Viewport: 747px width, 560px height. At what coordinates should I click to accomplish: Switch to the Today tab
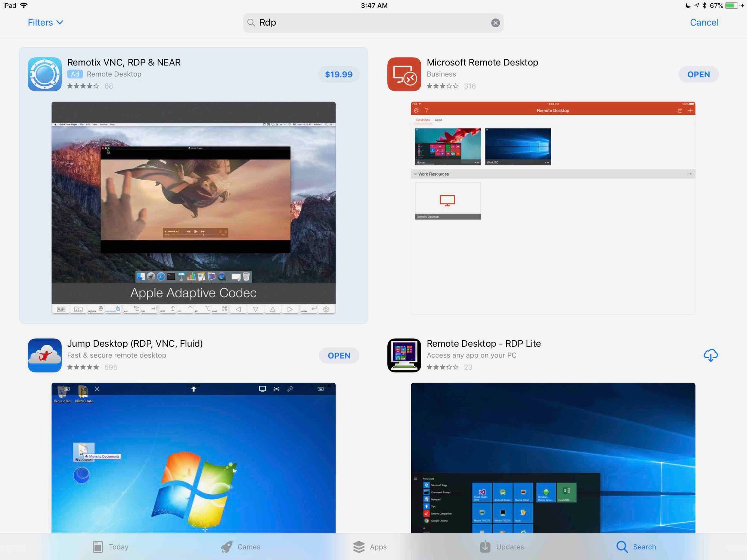coord(111,547)
